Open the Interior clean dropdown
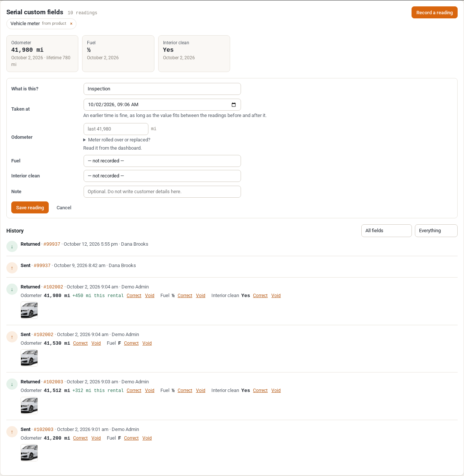Viewport: 464px width, 476px height. (x=162, y=176)
